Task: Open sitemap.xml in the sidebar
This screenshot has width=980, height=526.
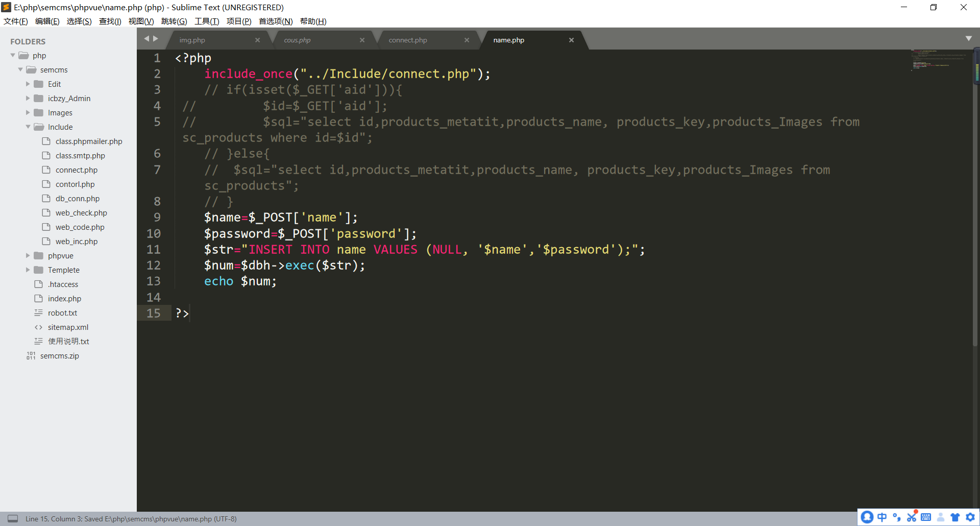Action: (x=68, y=327)
